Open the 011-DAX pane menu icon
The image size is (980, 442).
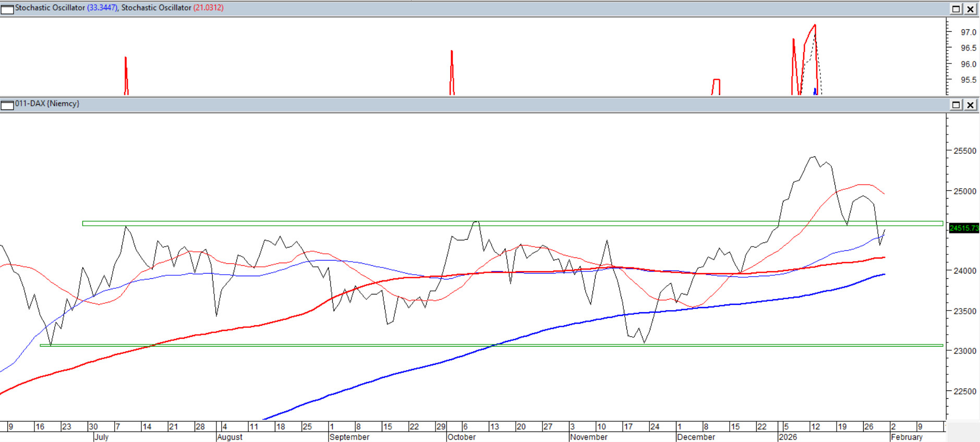[x=7, y=105]
